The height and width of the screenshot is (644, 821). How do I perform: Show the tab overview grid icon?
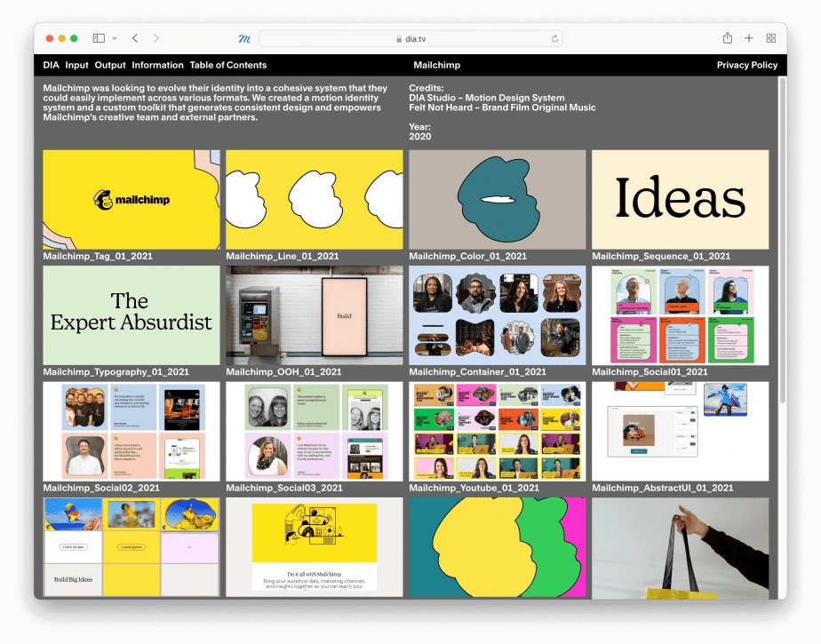(770, 38)
